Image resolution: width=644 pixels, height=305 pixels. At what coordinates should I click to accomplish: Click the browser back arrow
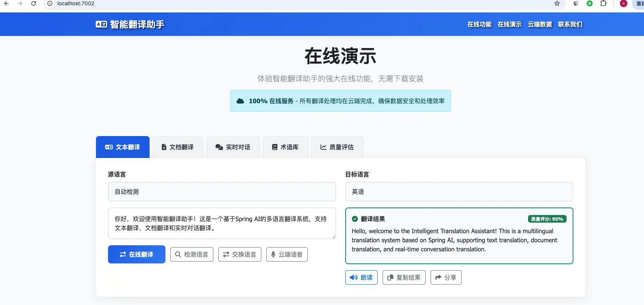pyautogui.click(x=6, y=3)
